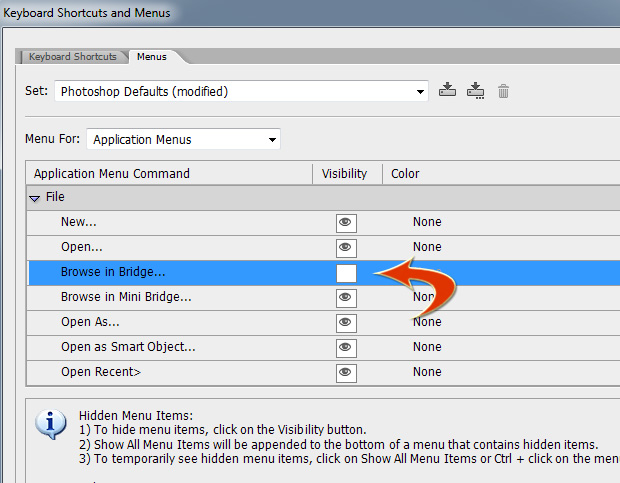Viewport: 620px width, 483px height.
Task: Collapse the File menu group
Action: (x=34, y=198)
